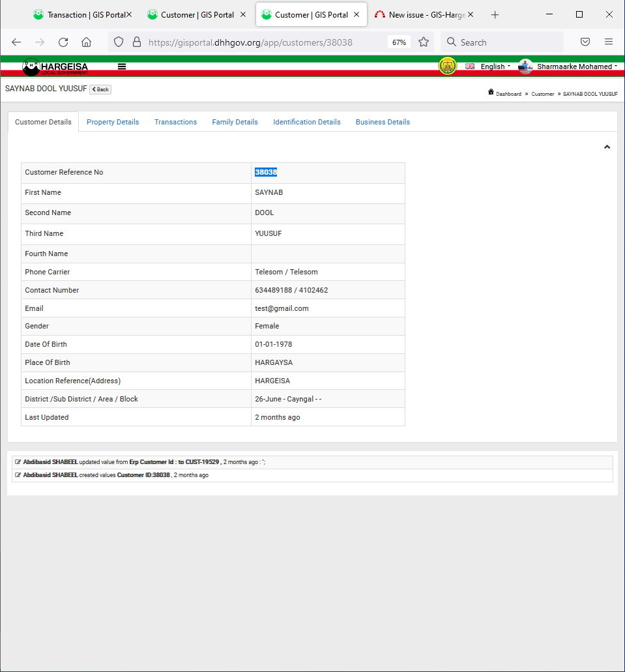Open Firefox application menu
This screenshot has height=672, width=625.
(x=609, y=42)
